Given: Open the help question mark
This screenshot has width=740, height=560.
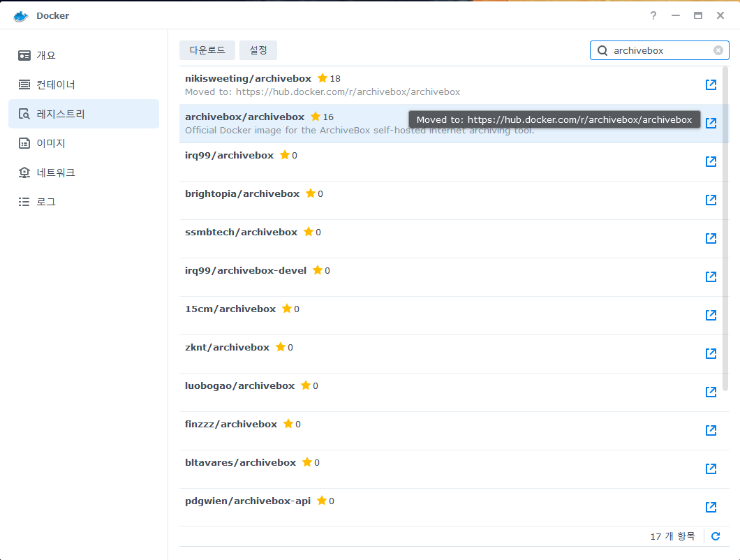Looking at the screenshot, I should (653, 15).
